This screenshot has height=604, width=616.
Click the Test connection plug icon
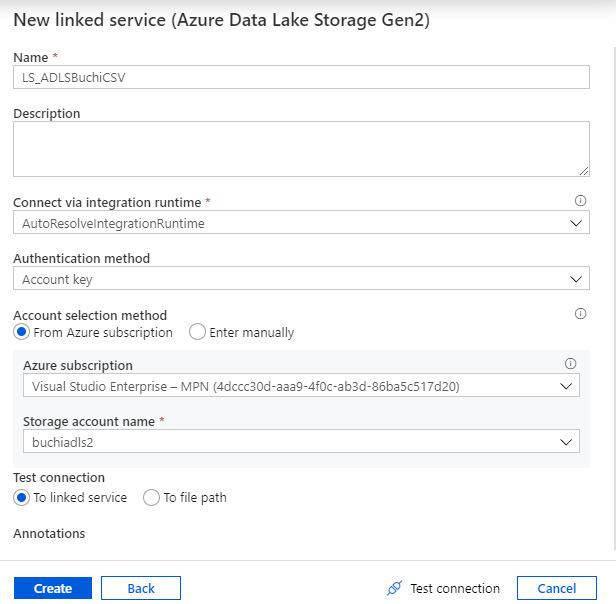(x=394, y=588)
